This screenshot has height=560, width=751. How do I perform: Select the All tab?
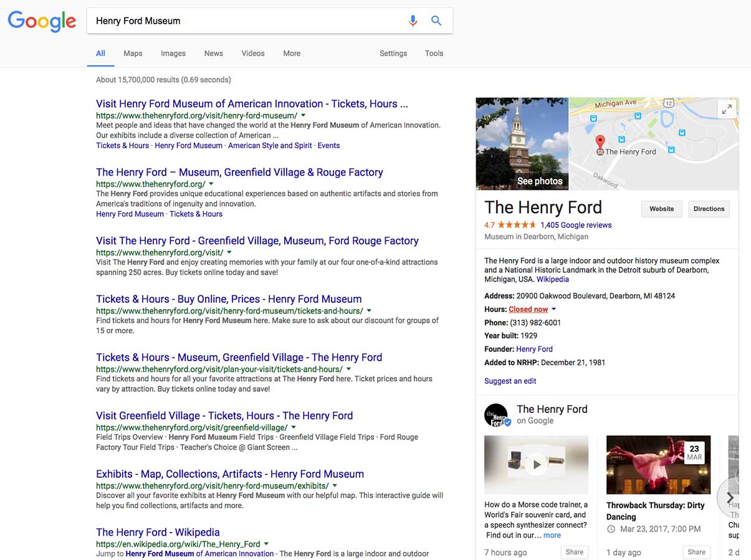click(x=100, y=54)
